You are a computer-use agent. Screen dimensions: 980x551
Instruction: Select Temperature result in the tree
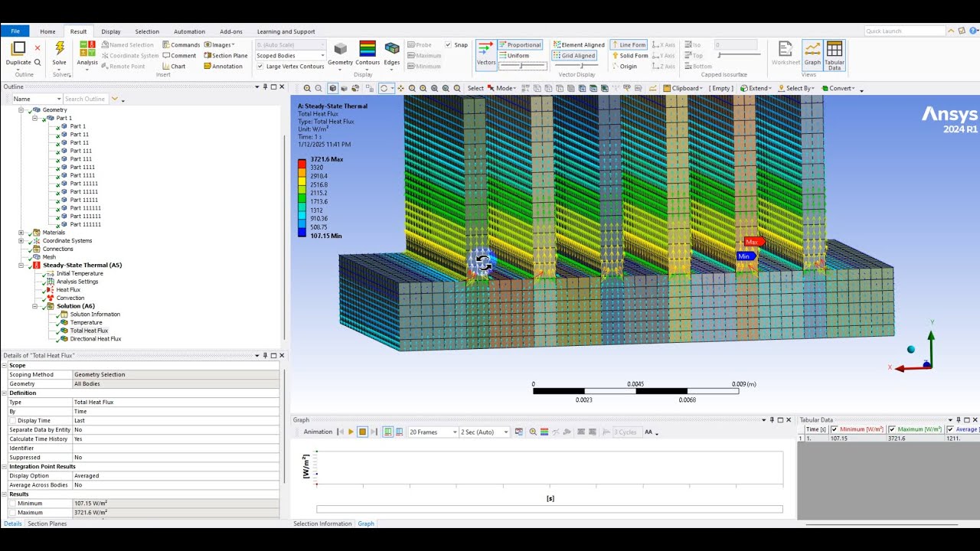pyautogui.click(x=86, y=323)
